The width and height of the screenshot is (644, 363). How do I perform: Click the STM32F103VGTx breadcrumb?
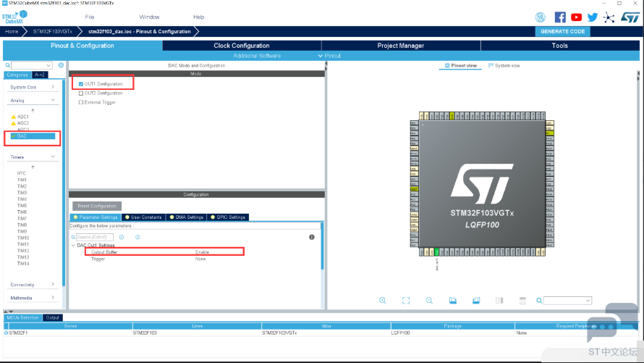point(53,32)
